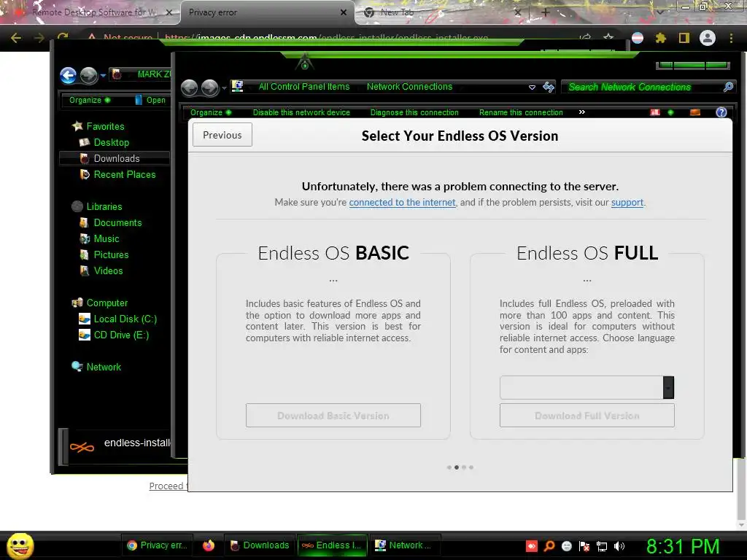Image resolution: width=747 pixels, height=560 pixels.
Task: Click All Control Panel Items breadcrumb
Action: 304,87
